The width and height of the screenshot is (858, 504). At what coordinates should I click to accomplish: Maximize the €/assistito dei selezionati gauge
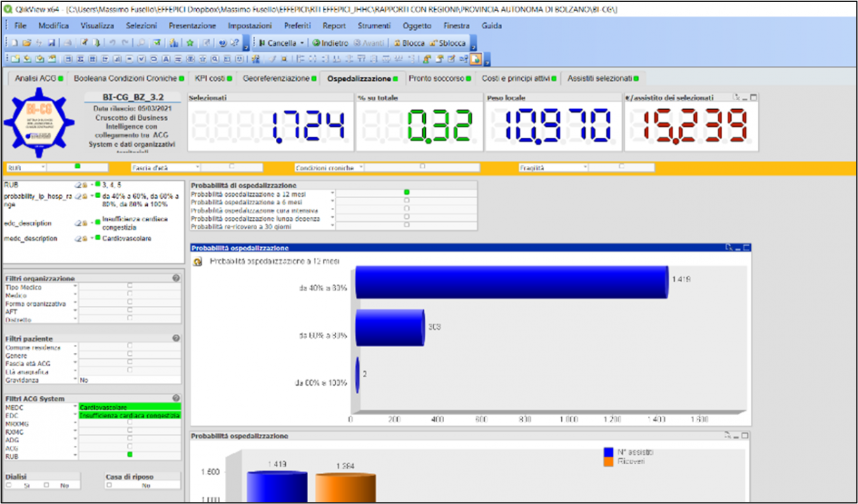[754, 97]
